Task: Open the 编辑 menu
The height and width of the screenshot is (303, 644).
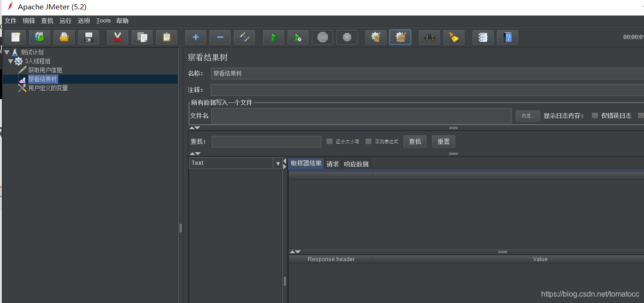Action: pos(29,21)
